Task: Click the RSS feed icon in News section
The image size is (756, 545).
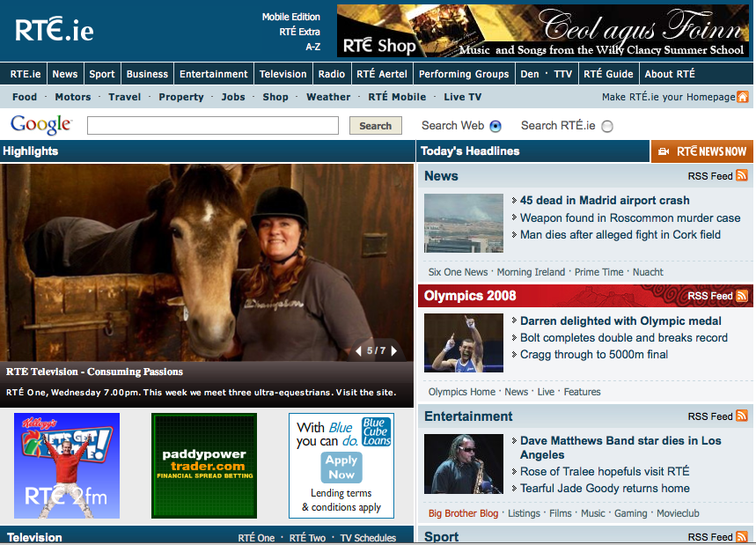Action: (742, 176)
